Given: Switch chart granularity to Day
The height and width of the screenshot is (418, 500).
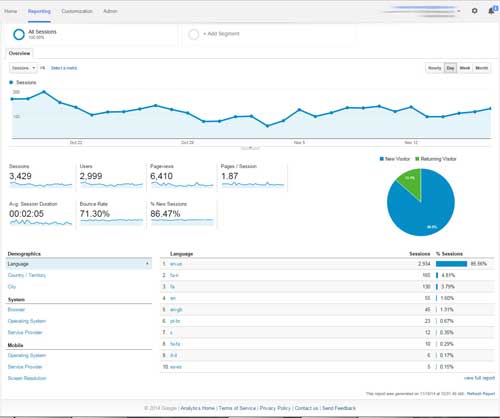Looking at the screenshot, I should tap(450, 68).
